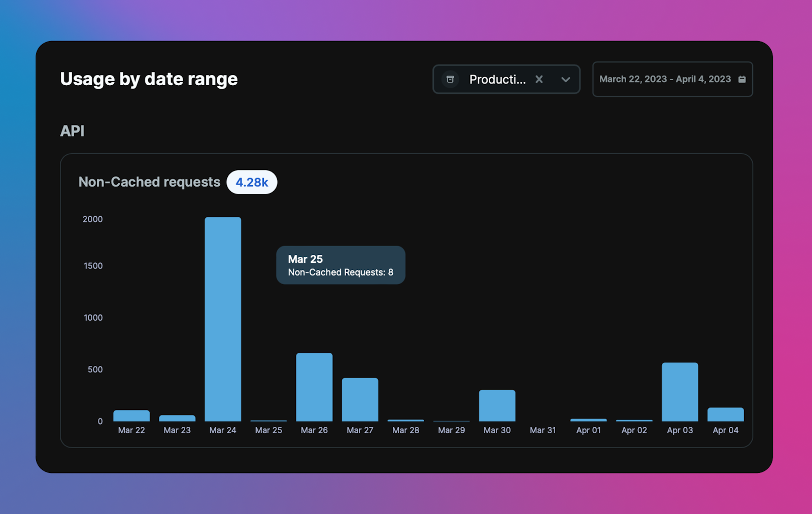Select the Mar 26 bar
This screenshot has height=514, width=812.
click(314, 387)
